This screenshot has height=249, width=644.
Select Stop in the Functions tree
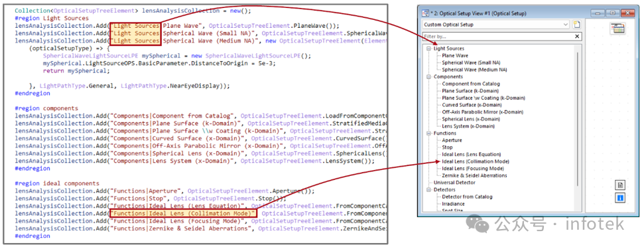[447, 147]
